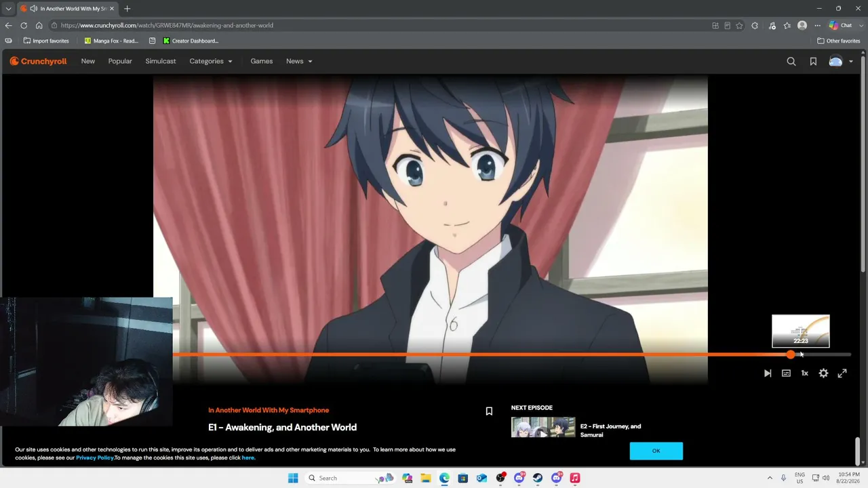Skip to next episode in player
This screenshot has height=488, width=868.
[768, 373]
